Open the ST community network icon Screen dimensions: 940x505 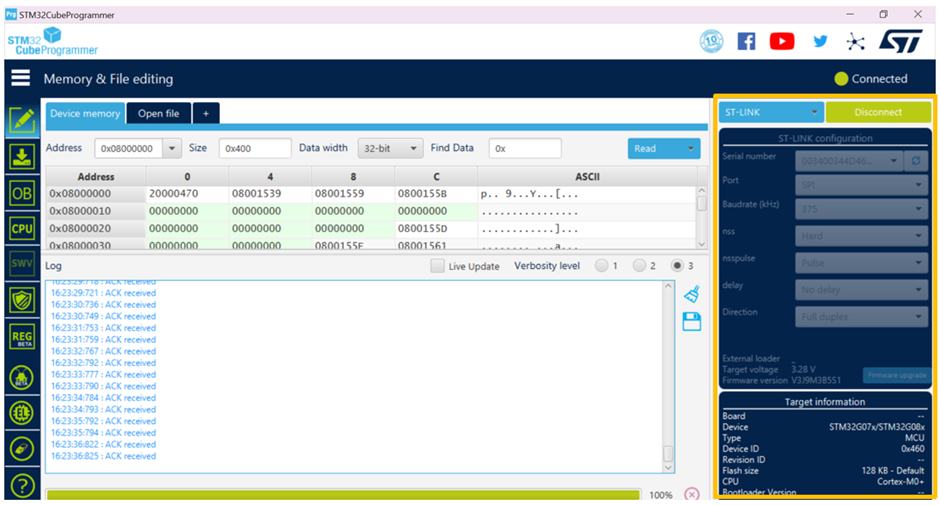pyautogui.click(x=855, y=41)
